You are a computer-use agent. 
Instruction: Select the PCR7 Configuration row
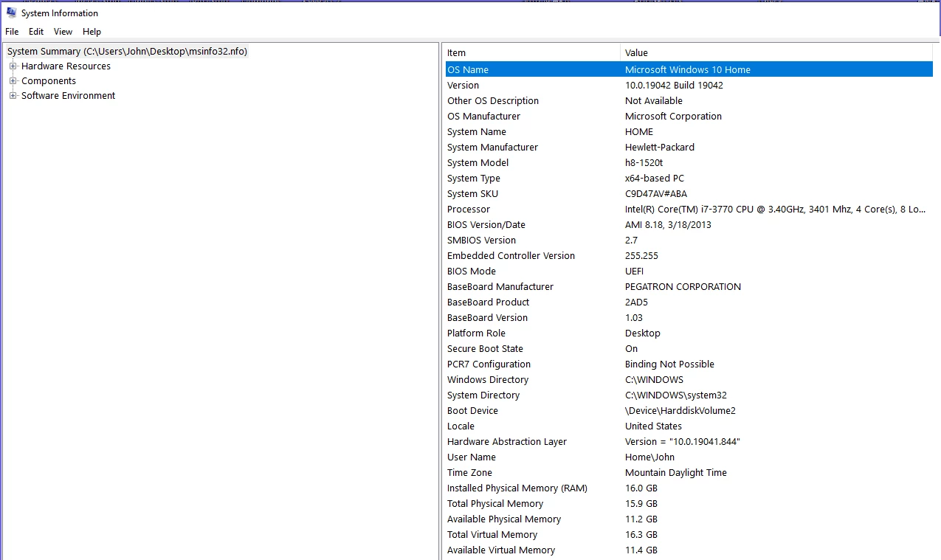point(689,364)
